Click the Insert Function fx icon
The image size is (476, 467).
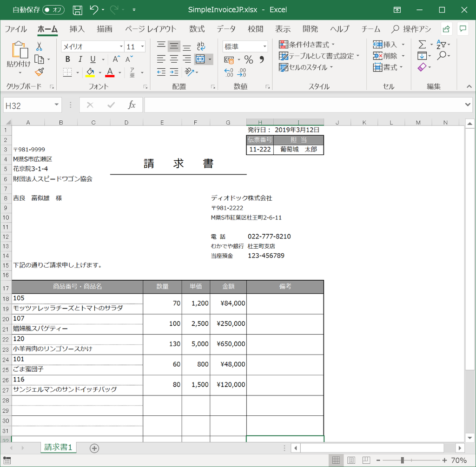[x=132, y=105]
